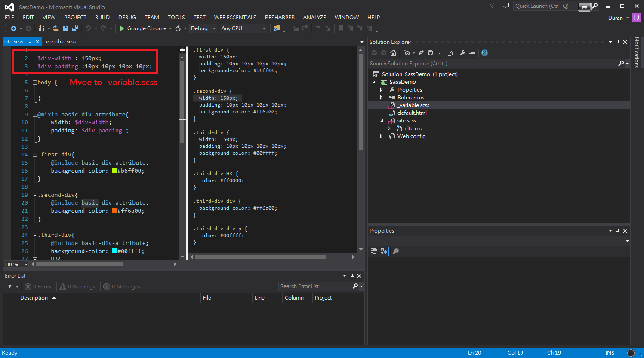Image resolution: width=644 pixels, height=358 pixels.
Task: Click the Collapse All icon in Solution Explorer
Action: (440, 53)
